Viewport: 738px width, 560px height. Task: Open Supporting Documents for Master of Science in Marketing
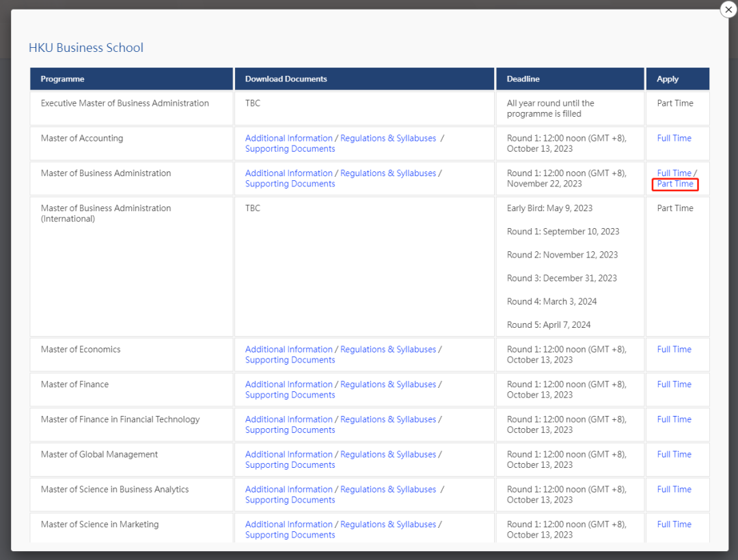[x=290, y=535]
